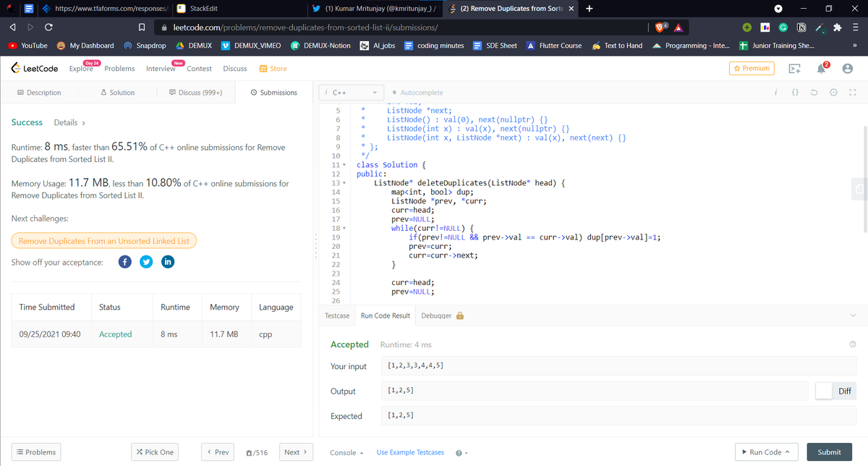Click the help question-mark icon beside testcases
The height and width of the screenshot is (466, 868).
pos(459,453)
